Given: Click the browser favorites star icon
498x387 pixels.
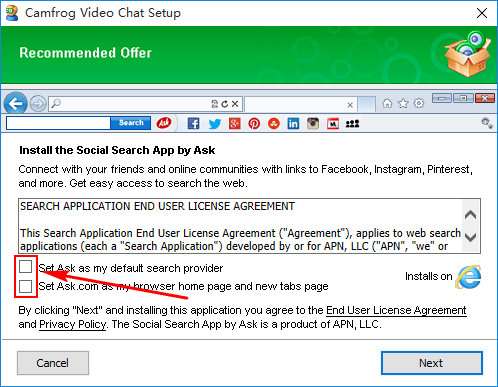Looking at the screenshot, I should tap(403, 104).
